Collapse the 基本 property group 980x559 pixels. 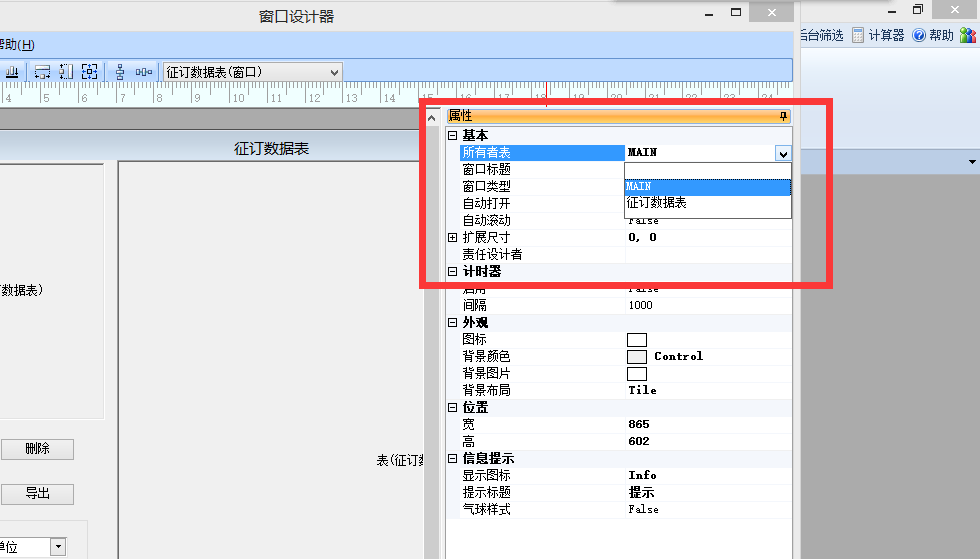[x=453, y=135]
